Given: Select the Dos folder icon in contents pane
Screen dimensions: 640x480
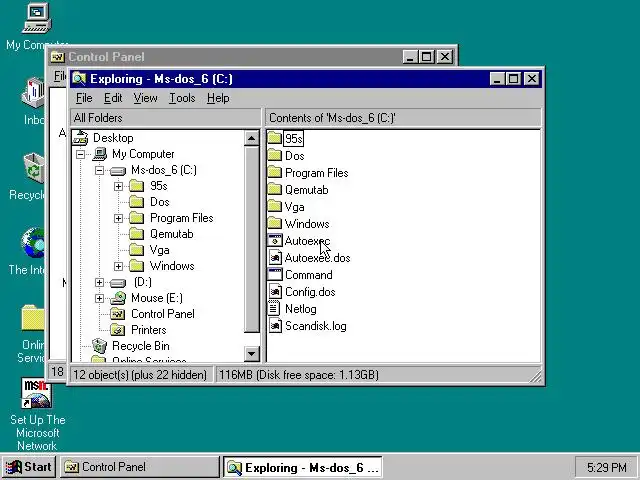Looking at the screenshot, I should coord(275,155).
